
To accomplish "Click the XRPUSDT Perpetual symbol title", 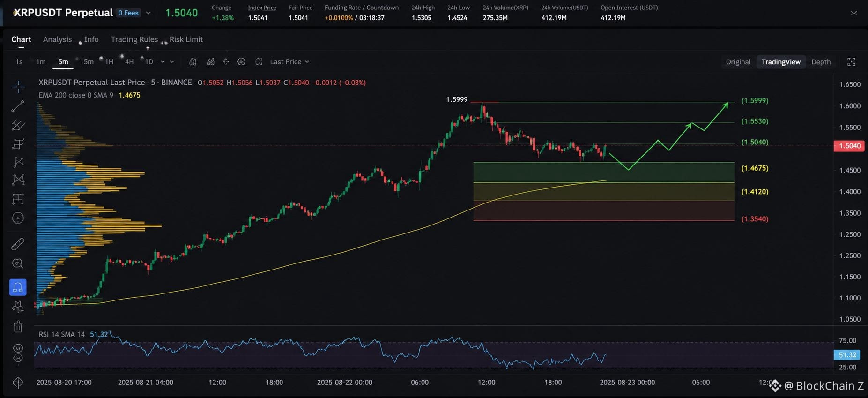I will pyautogui.click(x=63, y=13).
